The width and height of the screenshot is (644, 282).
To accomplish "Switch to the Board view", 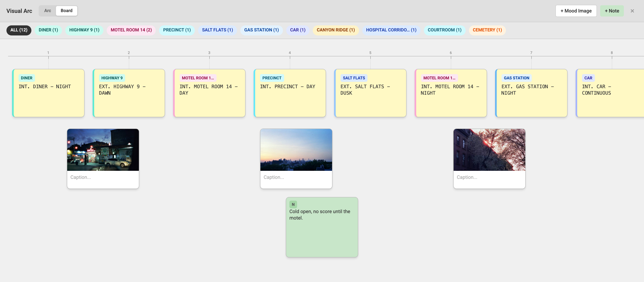I will click(x=66, y=10).
